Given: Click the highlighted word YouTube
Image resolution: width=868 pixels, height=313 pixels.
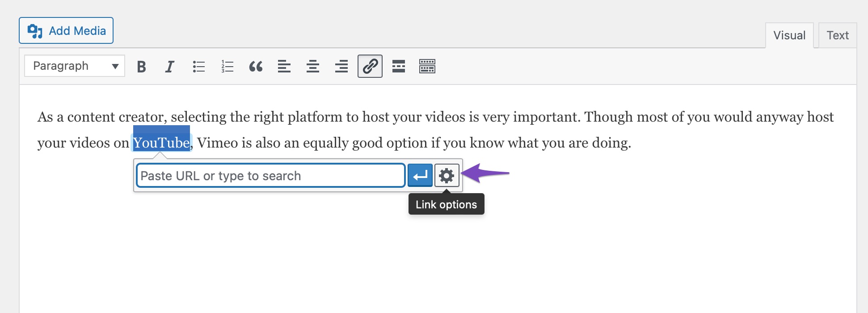Looking at the screenshot, I should (161, 143).
